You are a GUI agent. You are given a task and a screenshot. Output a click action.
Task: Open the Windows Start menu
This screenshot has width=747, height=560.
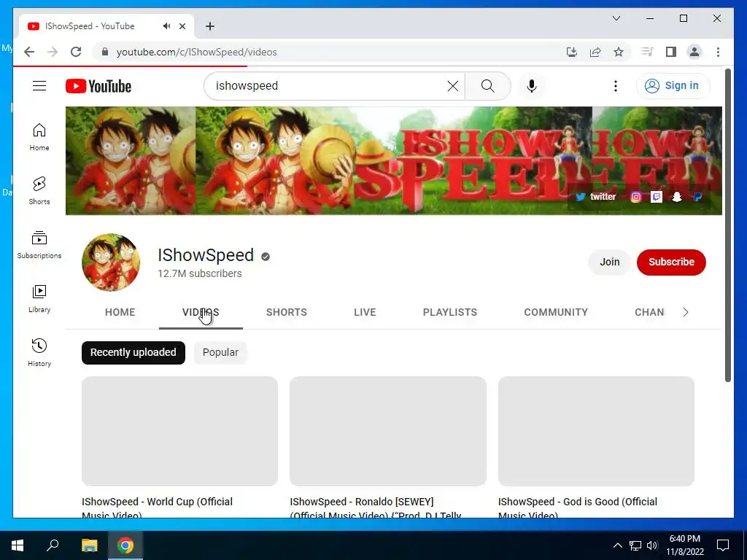[x=18, y=545]
